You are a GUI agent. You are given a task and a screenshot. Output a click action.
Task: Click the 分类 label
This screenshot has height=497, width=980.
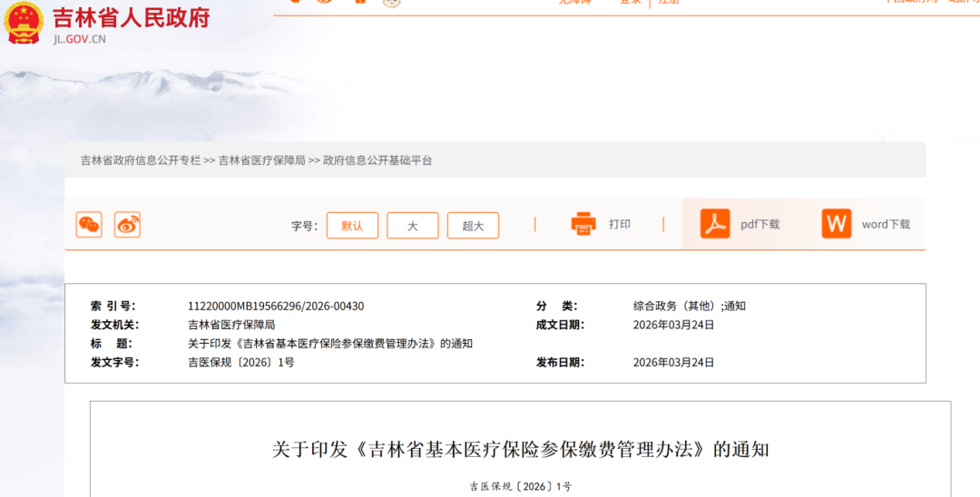(x=557, y=306)
